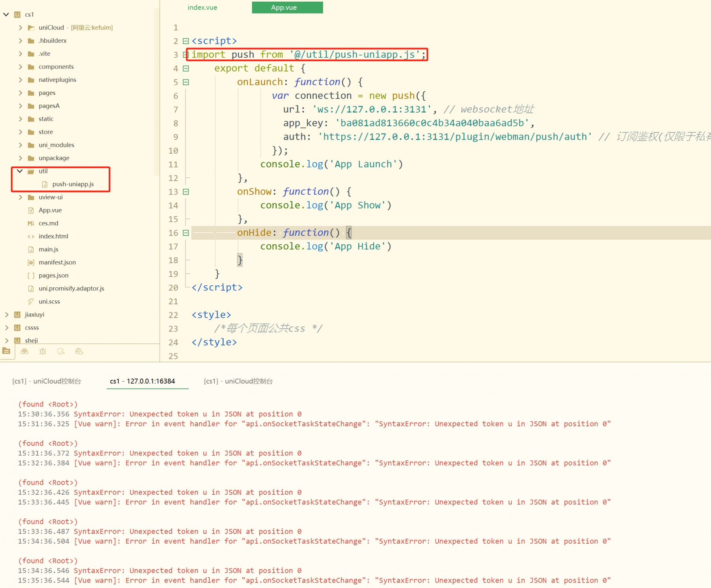Click the manifest.json file icon

31,262
